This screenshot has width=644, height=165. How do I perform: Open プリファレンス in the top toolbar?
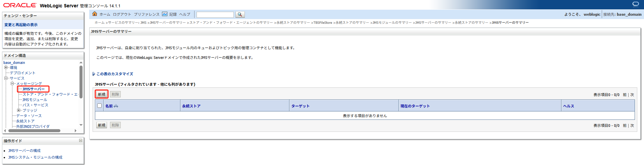(x=147, y=14)
